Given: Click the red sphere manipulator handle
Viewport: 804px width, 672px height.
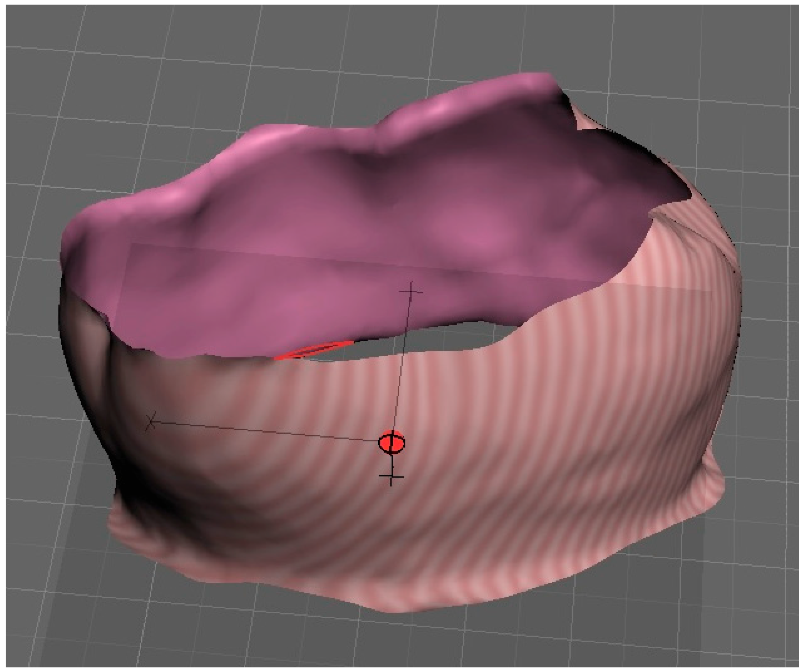Looking at the screenshot, I should 391,443.
